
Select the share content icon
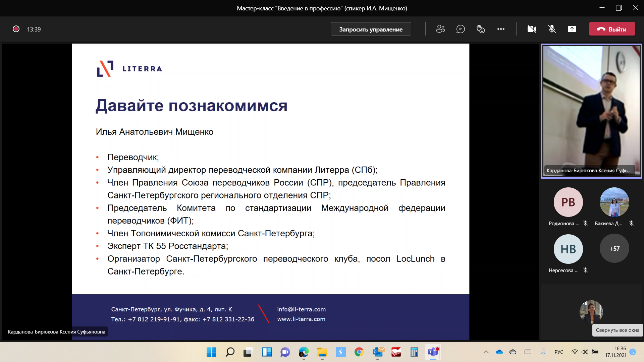[x=572, y=29]
